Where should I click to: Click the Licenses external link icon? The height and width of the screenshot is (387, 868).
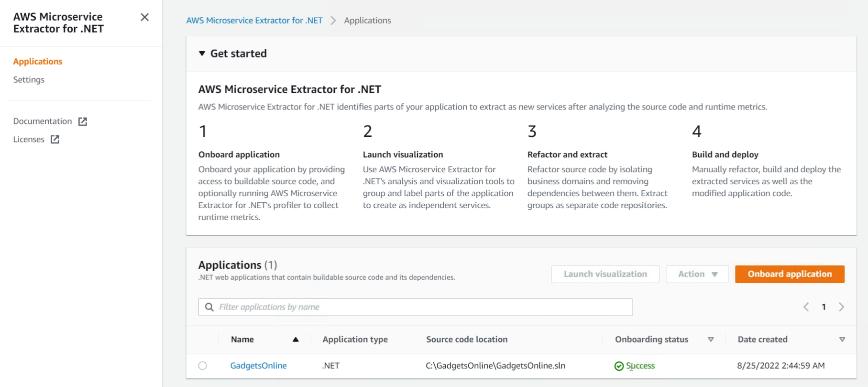[55, 139]
